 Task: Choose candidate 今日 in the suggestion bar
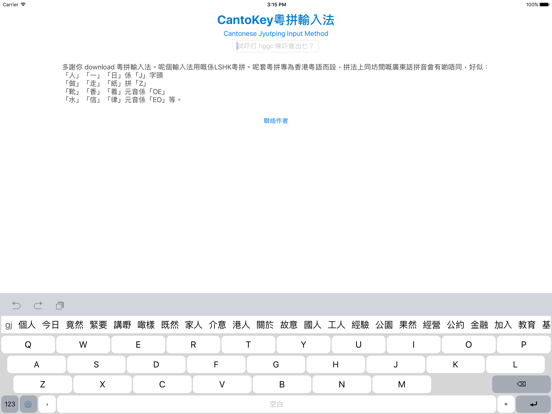(x=51, y=325)
